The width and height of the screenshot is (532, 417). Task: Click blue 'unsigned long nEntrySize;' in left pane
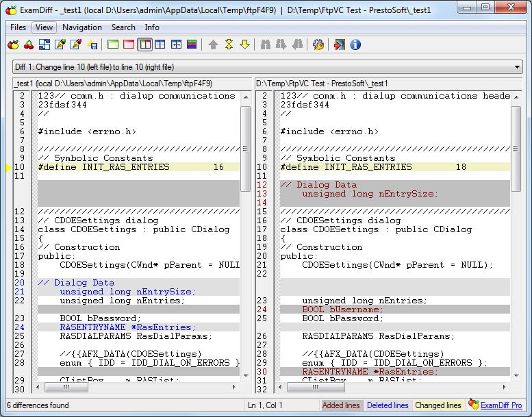click(x=128, y=292)
